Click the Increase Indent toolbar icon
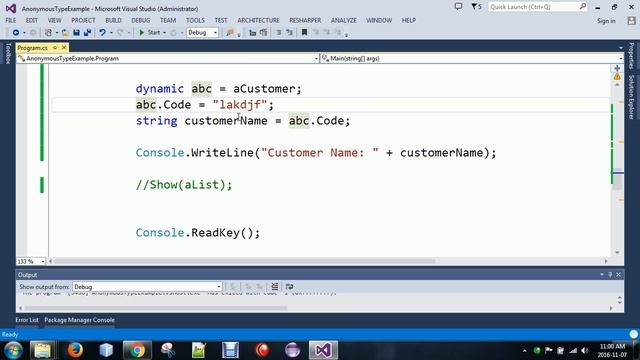The height and width of the screenshot is (360, 640). coord(264,32)
